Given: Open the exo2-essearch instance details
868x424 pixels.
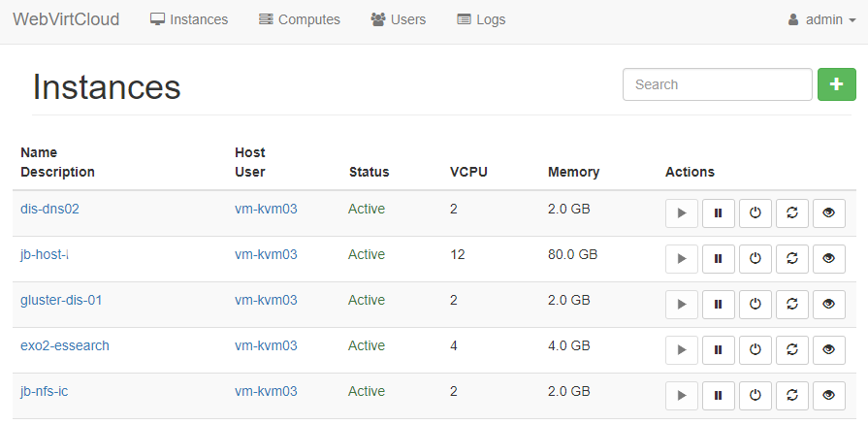Looking at the screenshot, I should click(65, 345).
